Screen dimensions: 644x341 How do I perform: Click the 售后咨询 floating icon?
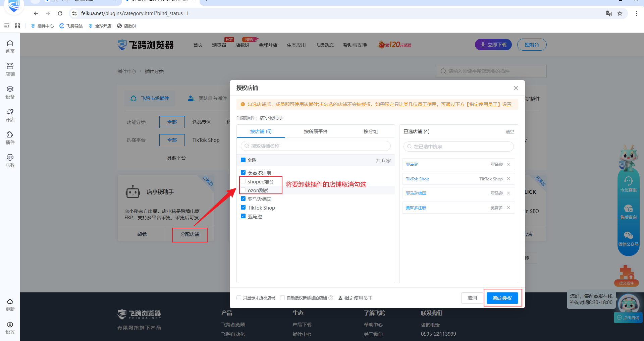tap(628, 212)
